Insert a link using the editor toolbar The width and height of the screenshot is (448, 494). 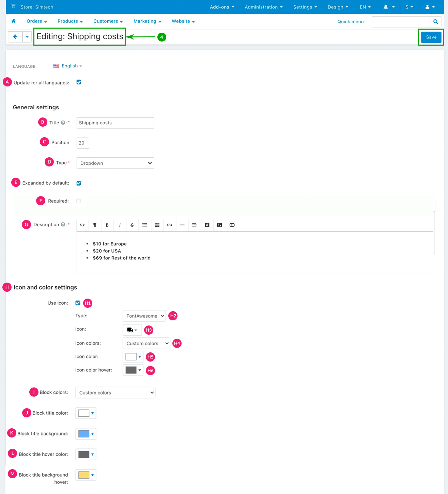click(x=170, y=225)
